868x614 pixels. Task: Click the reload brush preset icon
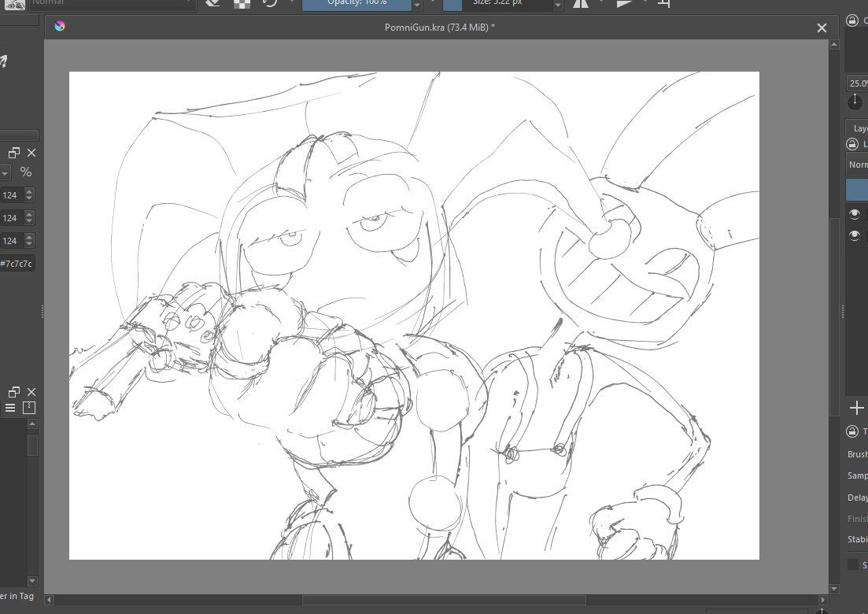point(270,3)
